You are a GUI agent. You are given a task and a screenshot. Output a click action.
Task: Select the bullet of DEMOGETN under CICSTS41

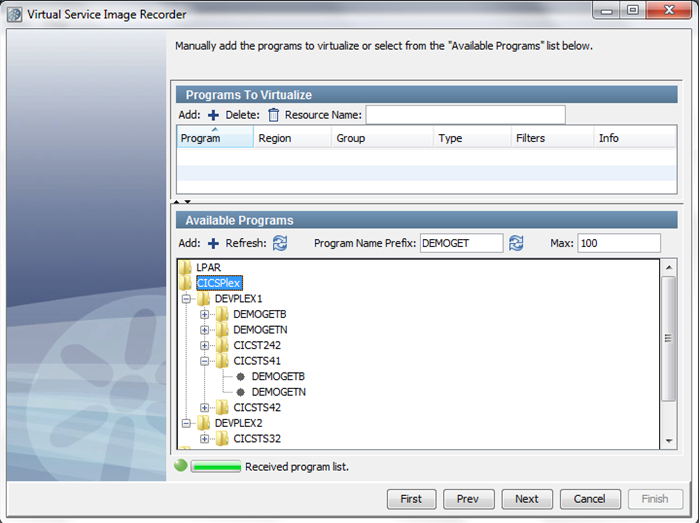[241, 392]
